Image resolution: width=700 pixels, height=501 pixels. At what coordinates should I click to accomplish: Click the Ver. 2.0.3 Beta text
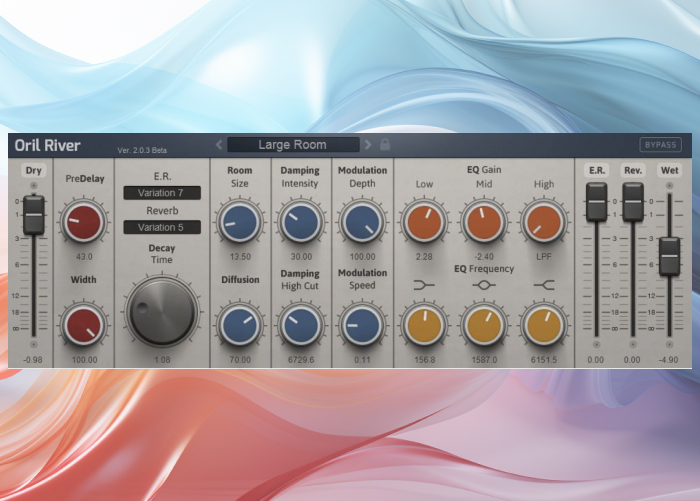tap(142, 150)
